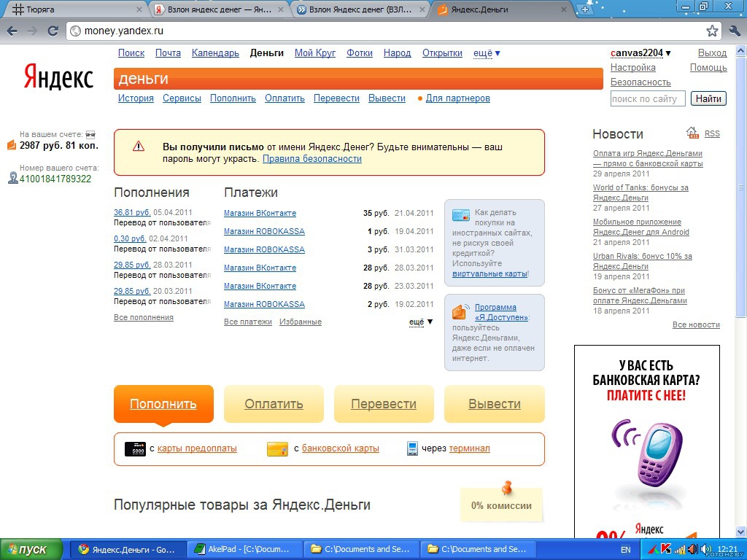Open the виртуальные карты link
This screenshot has width=747, height=560.
(x=489, y=274)
